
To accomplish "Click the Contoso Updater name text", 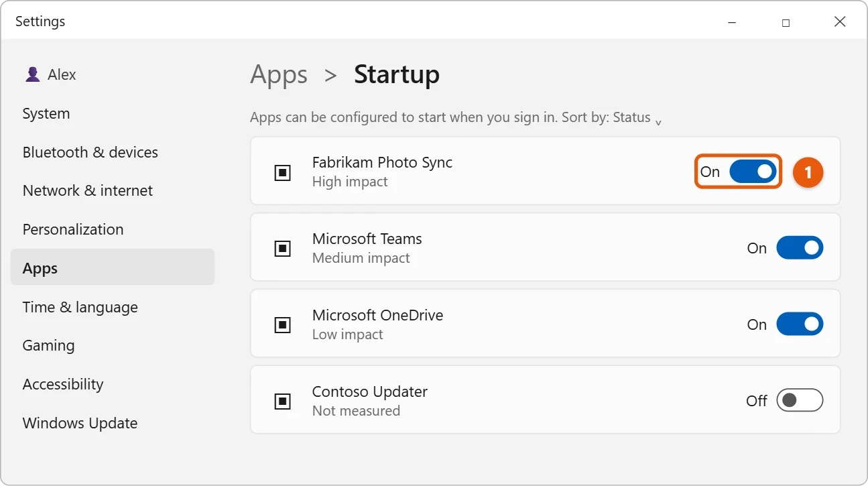I will tap(369, 391).
